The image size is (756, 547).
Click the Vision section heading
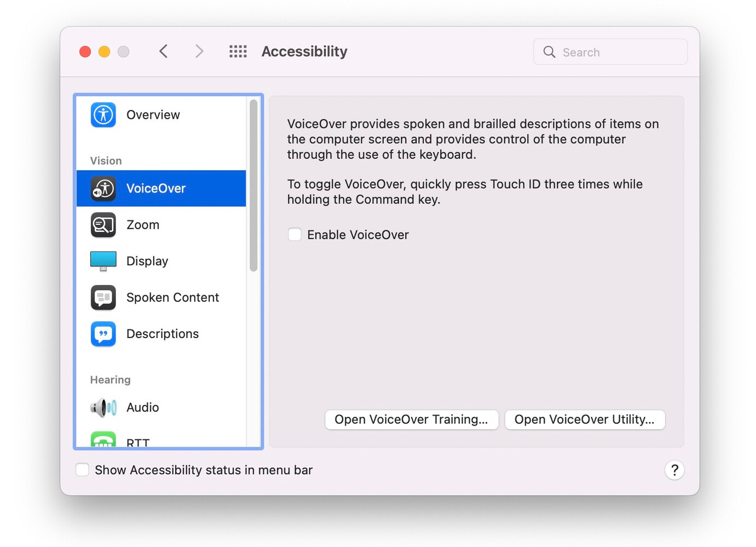click(x=106, y=161)
